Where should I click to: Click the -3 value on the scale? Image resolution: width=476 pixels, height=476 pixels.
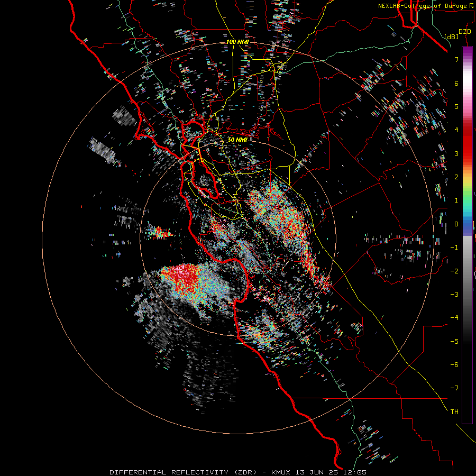[454, 294]
